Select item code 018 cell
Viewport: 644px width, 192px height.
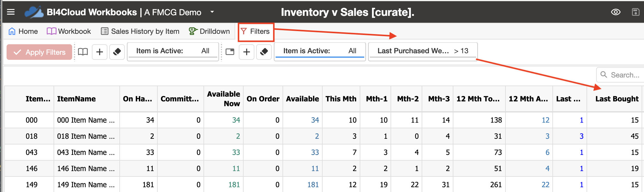[29, 136]
